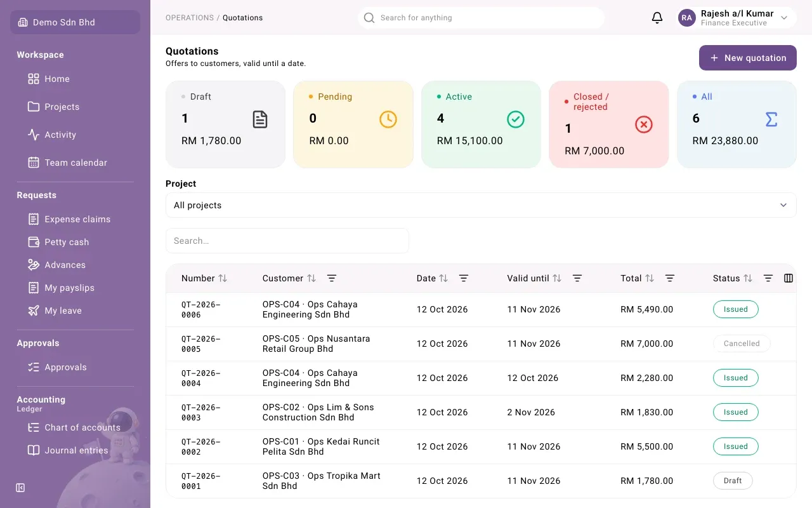Open the column chooser icon in the table header
The image size is (812, 508).
tap(789, 278)
